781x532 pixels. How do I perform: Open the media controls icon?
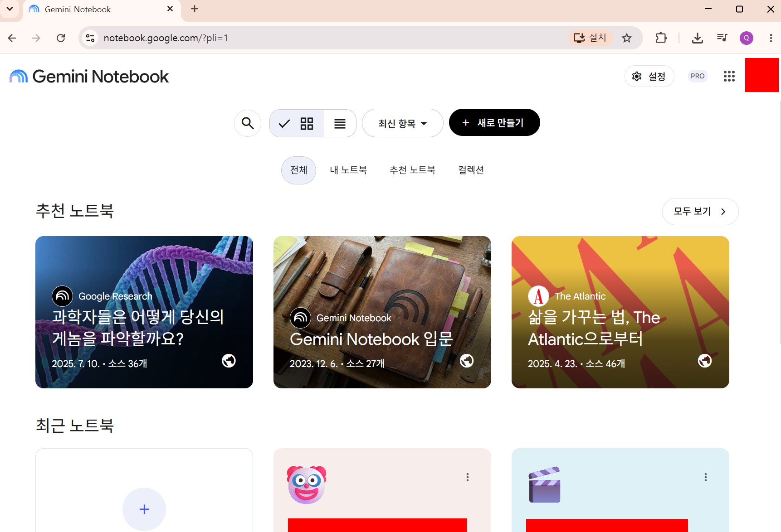722,38
